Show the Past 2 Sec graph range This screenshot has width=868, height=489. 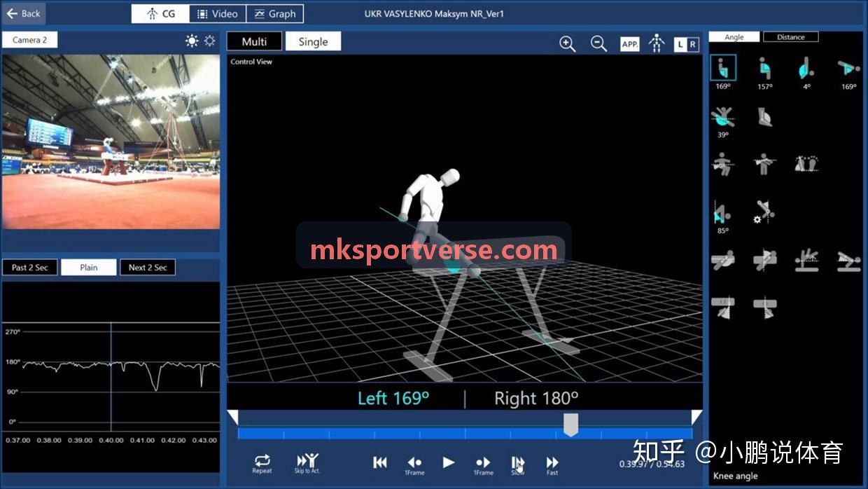pos(30,267)
